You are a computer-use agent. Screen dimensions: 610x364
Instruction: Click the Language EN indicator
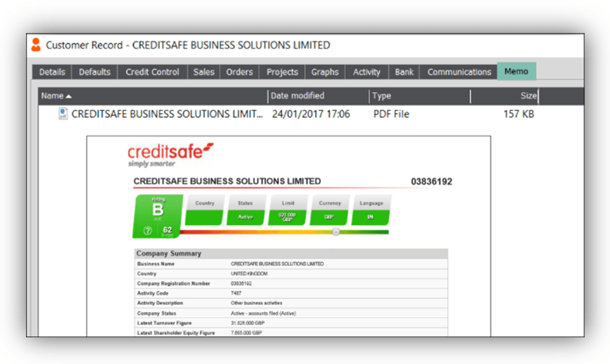(x=371, y=210)
